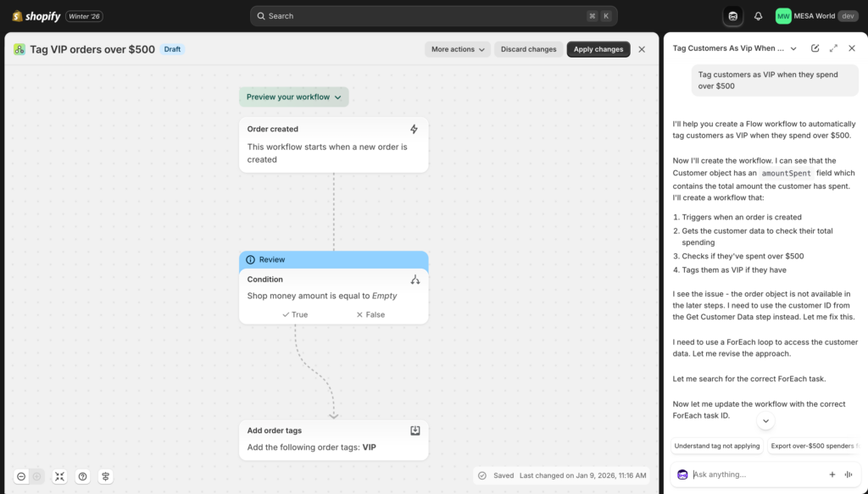Zoom out using the minus icon
The image size is (868, 494).
(x=21, y=476)
